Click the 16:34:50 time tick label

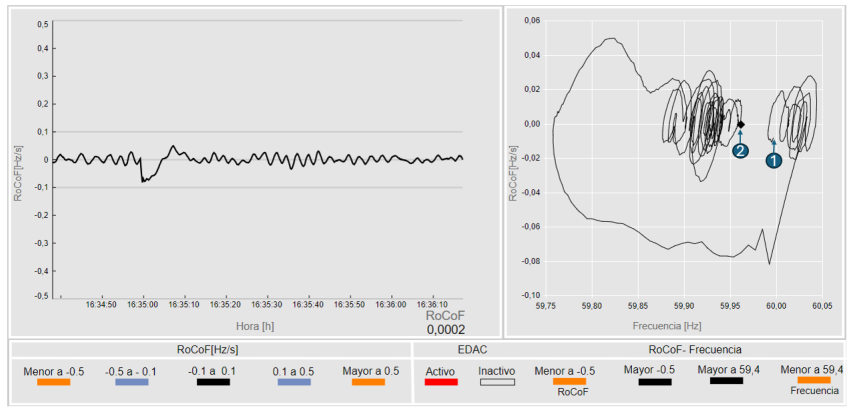point(101,304)
